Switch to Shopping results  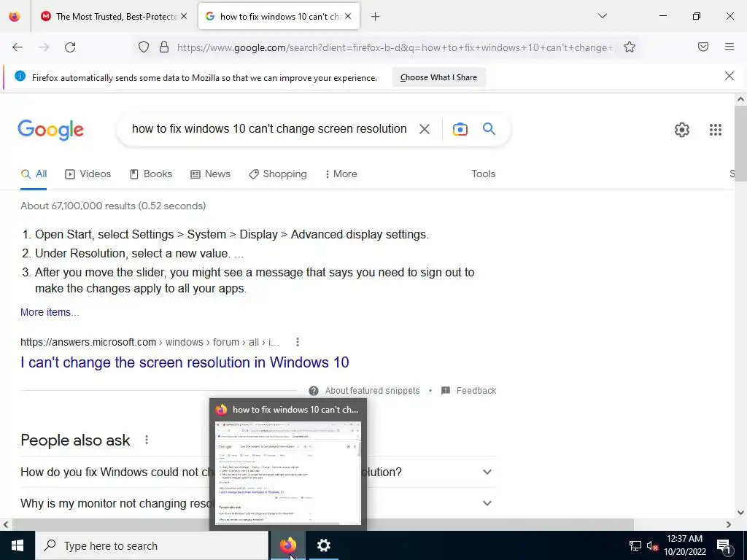coord(278,174)
